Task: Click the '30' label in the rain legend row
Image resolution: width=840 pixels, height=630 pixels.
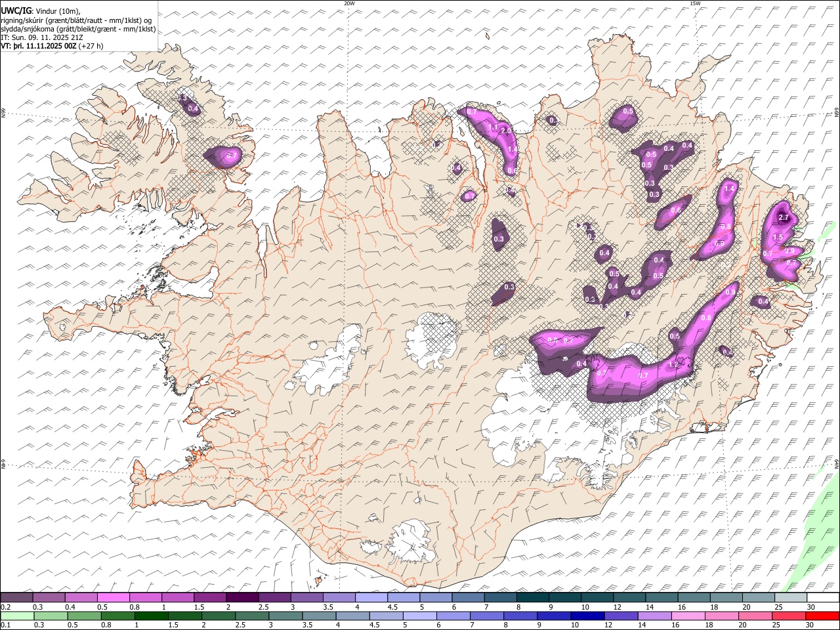Action: tap(809, 625)
